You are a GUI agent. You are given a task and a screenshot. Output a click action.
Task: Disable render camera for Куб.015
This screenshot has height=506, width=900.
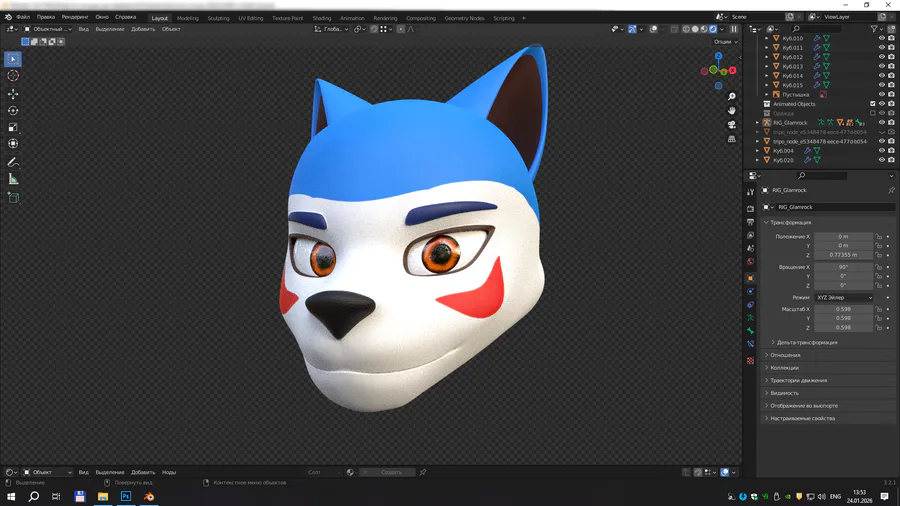891,85
